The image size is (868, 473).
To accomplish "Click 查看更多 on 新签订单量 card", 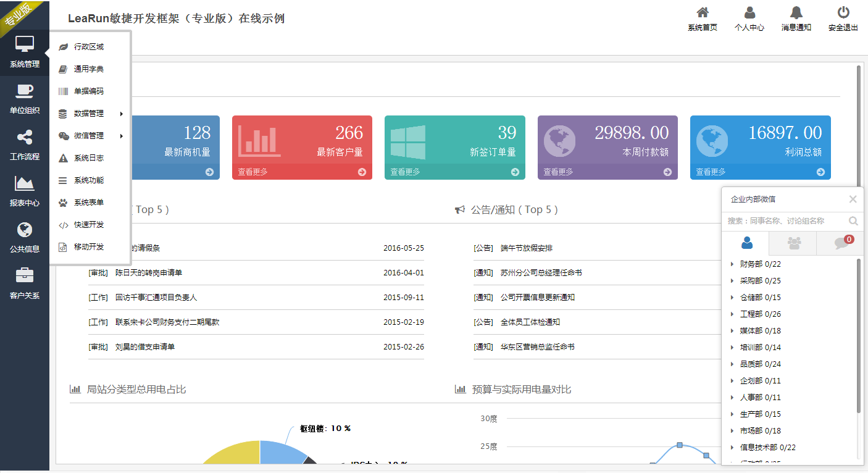I will (406, 172).
